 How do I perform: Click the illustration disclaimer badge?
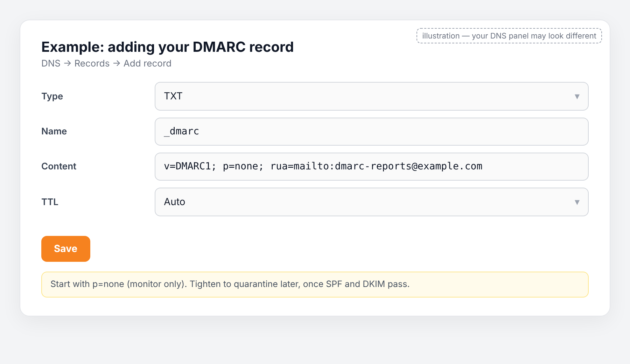509,36
